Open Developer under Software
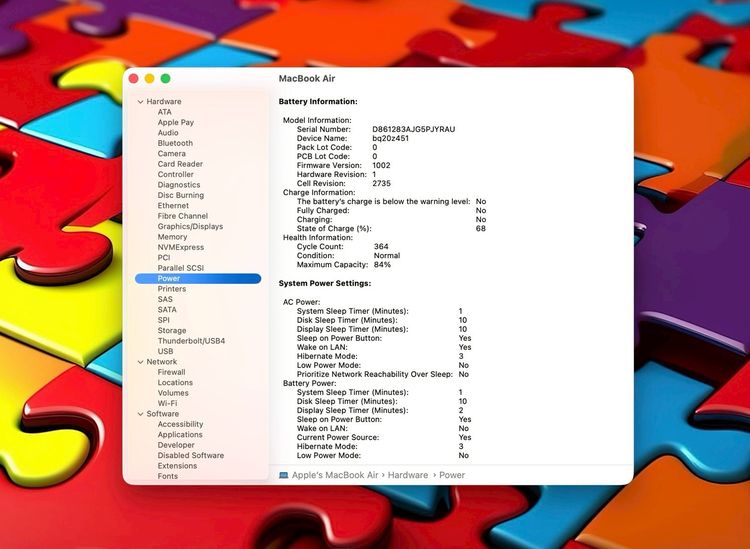Screen dimensions: 750x549 coord(176,446)
